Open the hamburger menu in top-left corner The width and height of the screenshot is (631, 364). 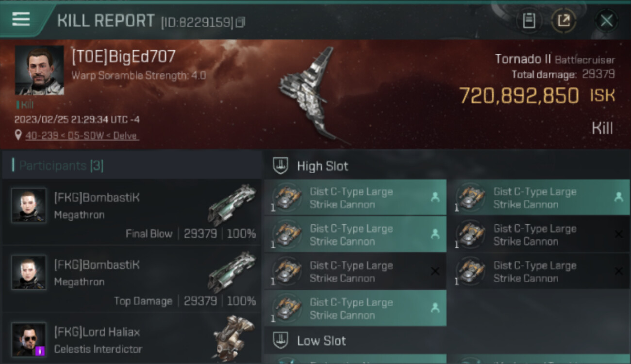pos(21,19)
